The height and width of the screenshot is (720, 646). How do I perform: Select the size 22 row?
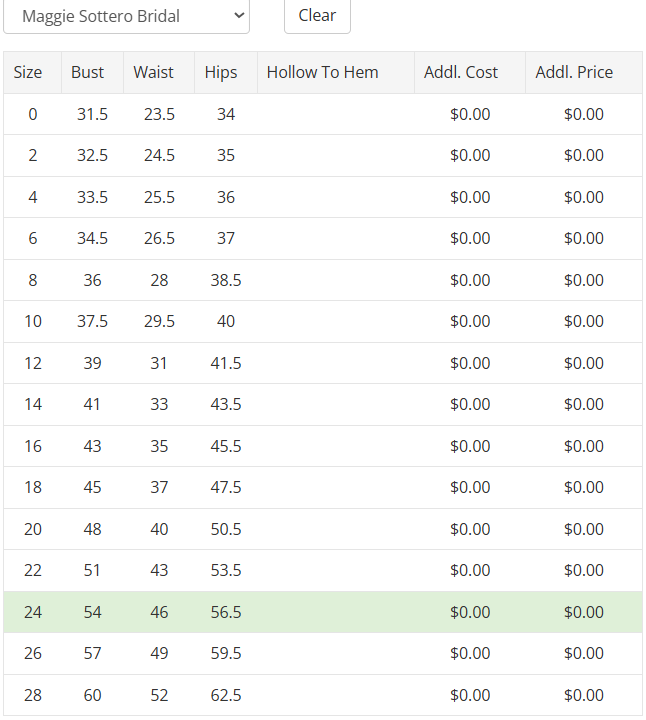(x=323, y=571)
